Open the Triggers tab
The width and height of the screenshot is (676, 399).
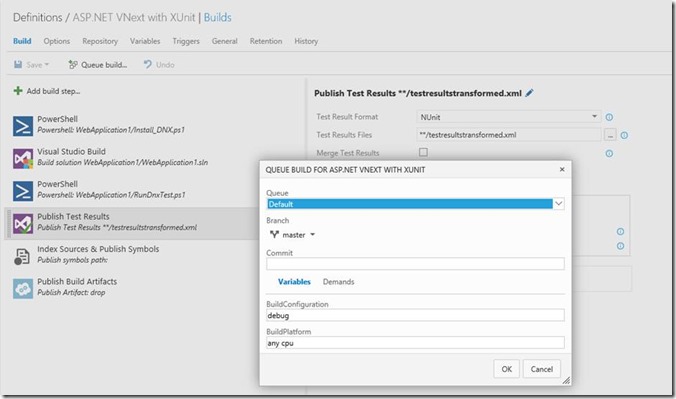pos(186,41)
